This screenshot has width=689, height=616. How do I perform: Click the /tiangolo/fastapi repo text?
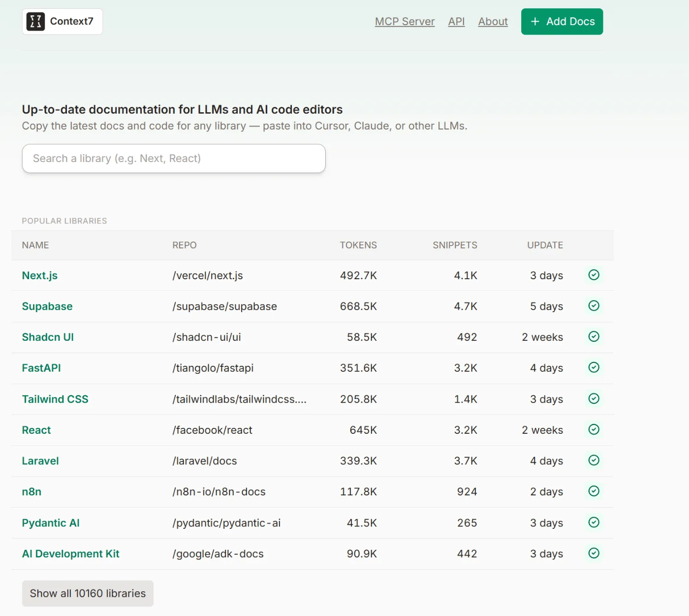pos(213,368)
